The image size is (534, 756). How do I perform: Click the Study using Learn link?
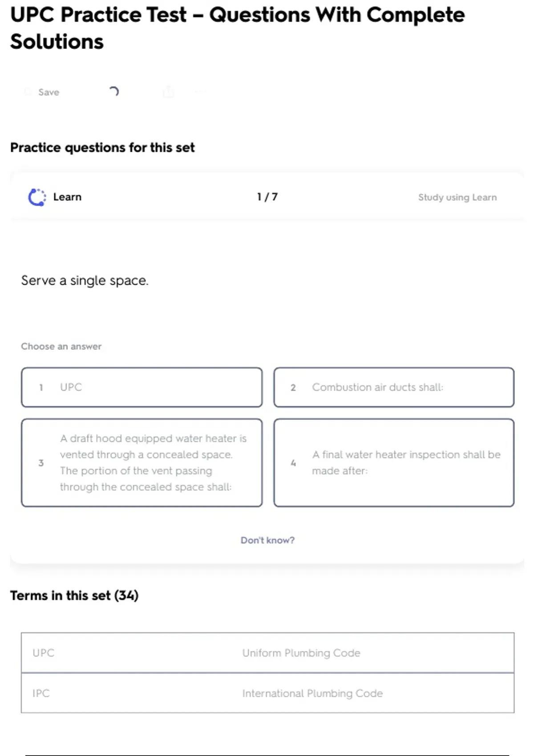click(x=457, y=197)
